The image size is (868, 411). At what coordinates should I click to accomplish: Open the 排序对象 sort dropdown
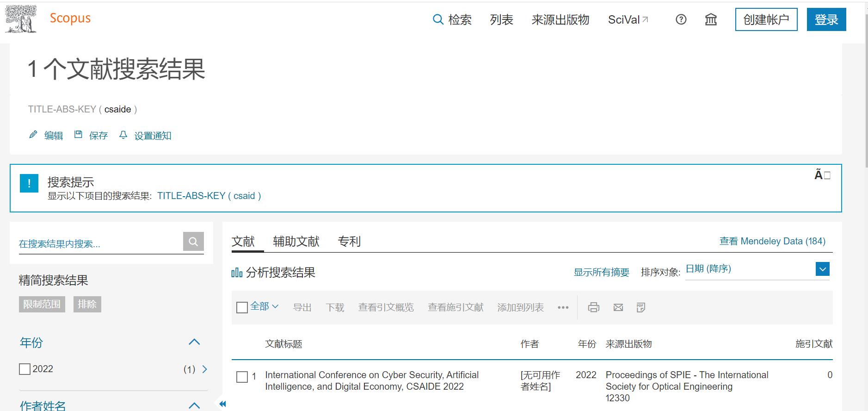click(822, 269)
